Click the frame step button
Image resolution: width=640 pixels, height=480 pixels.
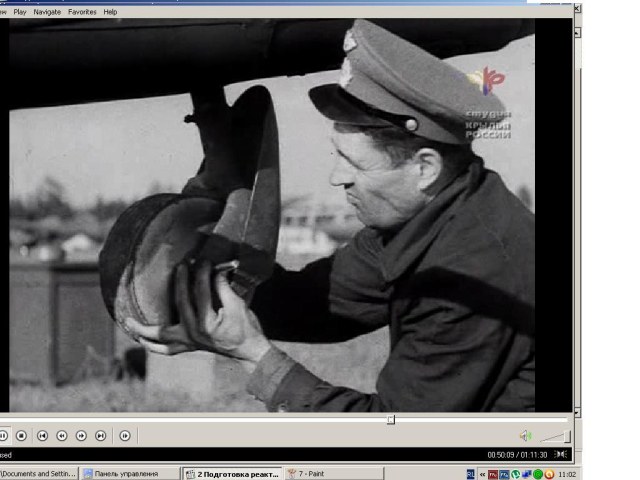click(x=124, y=436)
